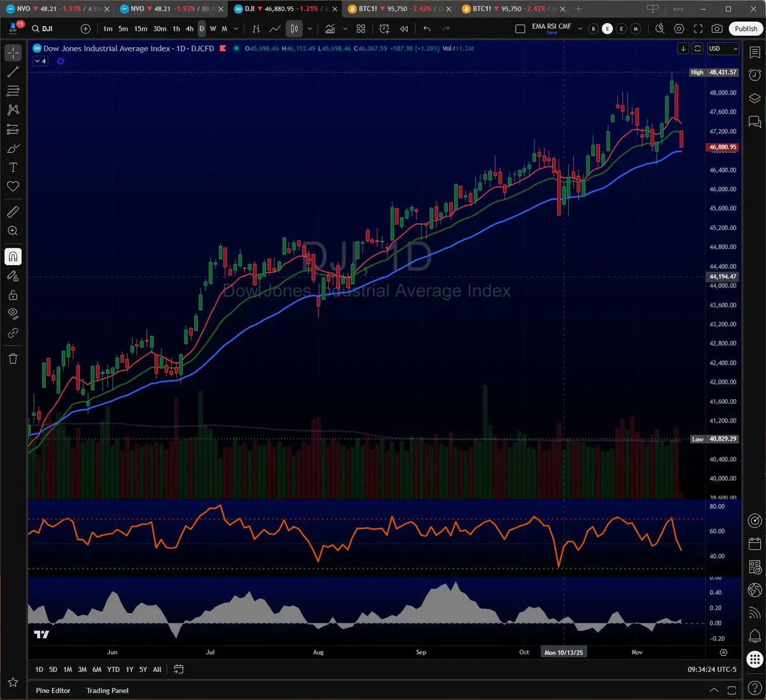Screen dimensions: 766x700
Task: Expand the favorite indicators dropdown
Action: (345, 29)
